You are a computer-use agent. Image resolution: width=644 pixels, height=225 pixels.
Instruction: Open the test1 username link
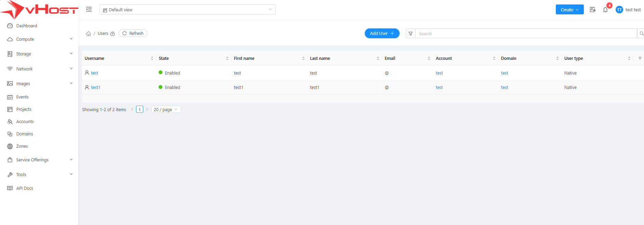click(96, 88)
